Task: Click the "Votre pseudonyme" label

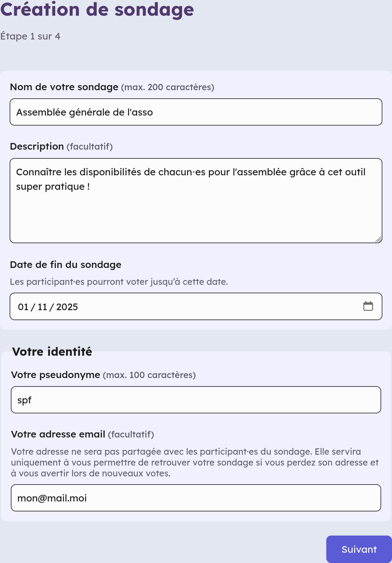Action: [55, 375]
